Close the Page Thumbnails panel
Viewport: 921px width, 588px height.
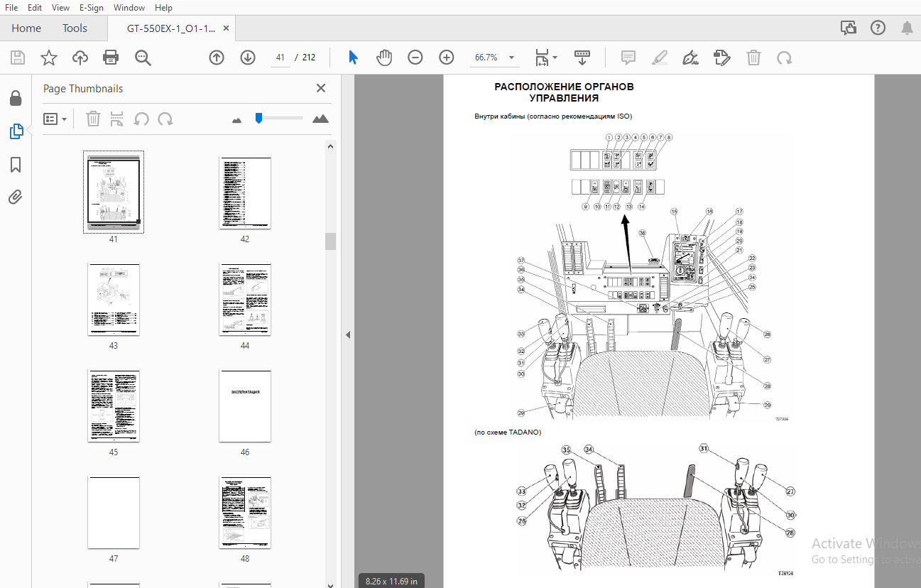[x=321, y=88]
